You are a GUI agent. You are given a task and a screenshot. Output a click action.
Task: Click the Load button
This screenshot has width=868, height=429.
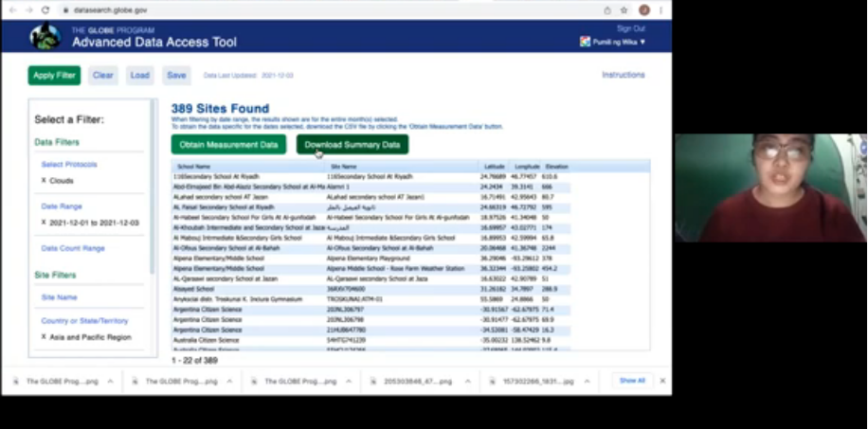coord(140,75)
